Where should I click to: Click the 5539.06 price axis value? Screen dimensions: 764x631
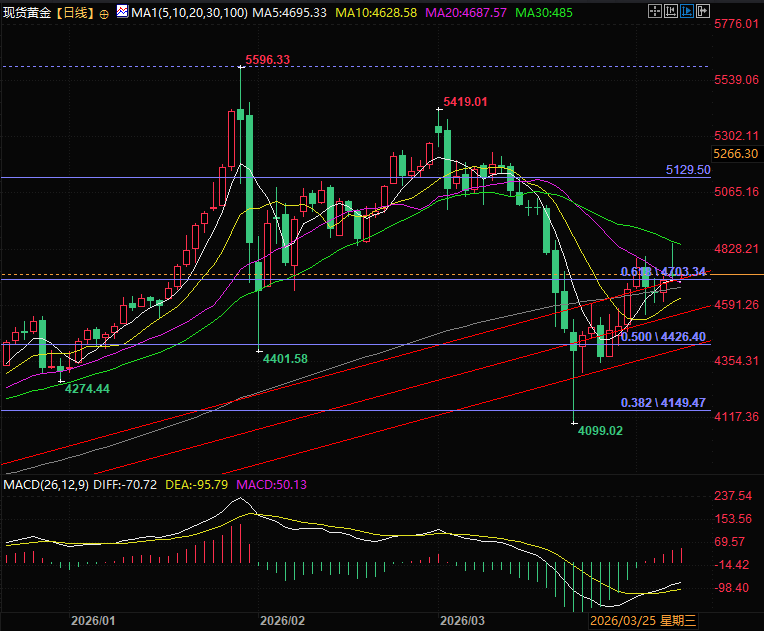(x=737, y=80)
